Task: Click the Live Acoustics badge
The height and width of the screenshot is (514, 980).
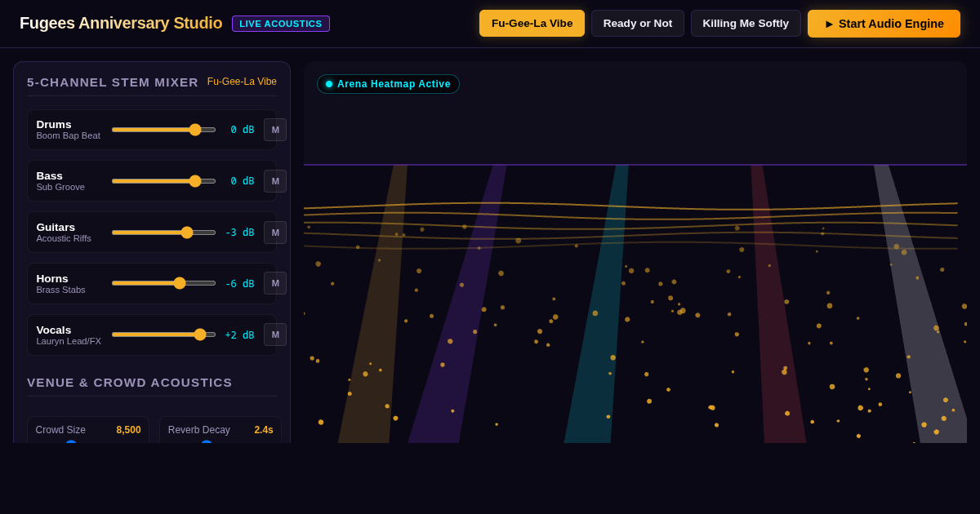Action: [x=281, y=24]
